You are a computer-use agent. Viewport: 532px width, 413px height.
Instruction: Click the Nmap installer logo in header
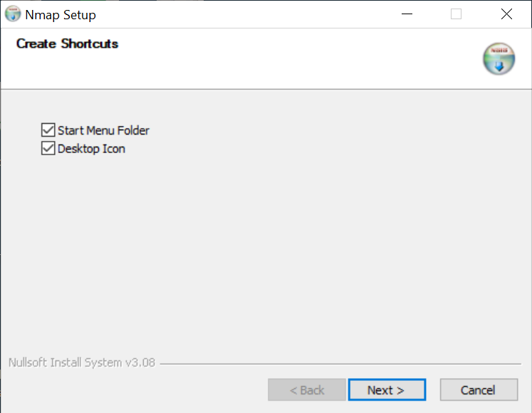(499, 58)
